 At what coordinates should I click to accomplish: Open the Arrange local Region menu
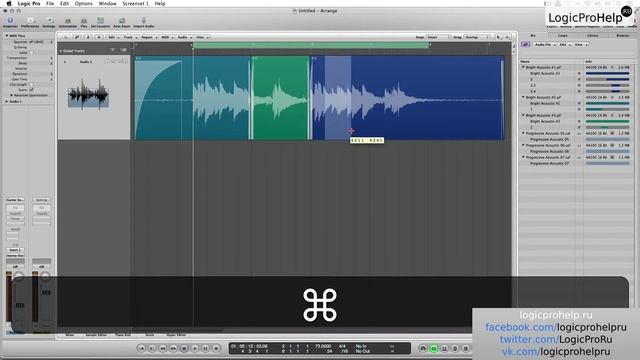coord(149,37)
